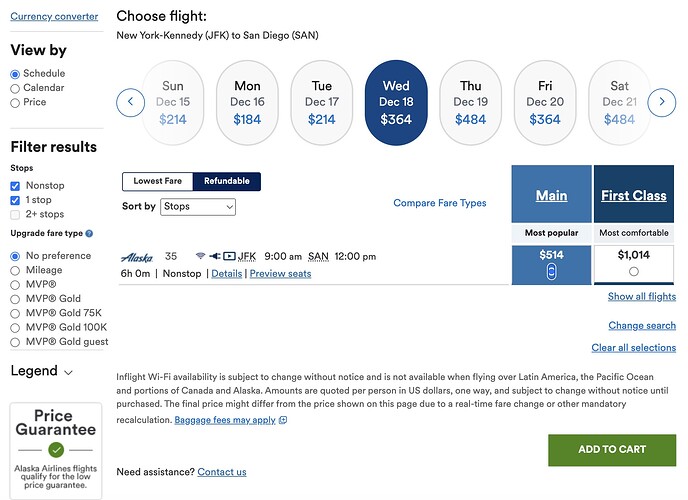Open the Preview seats link
Viewport: 688px width, 500px height.
click(280, 274)
